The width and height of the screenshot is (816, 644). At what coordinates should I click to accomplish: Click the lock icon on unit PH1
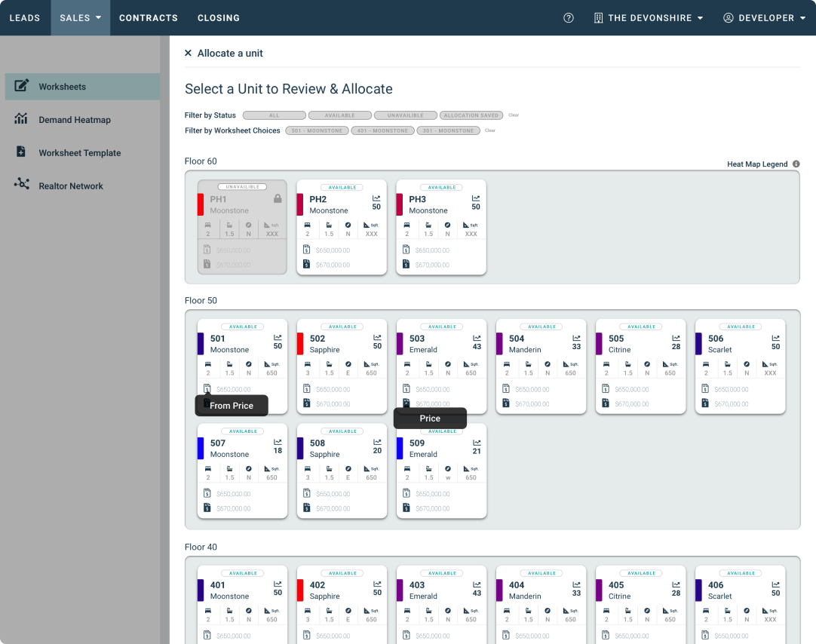278,199
